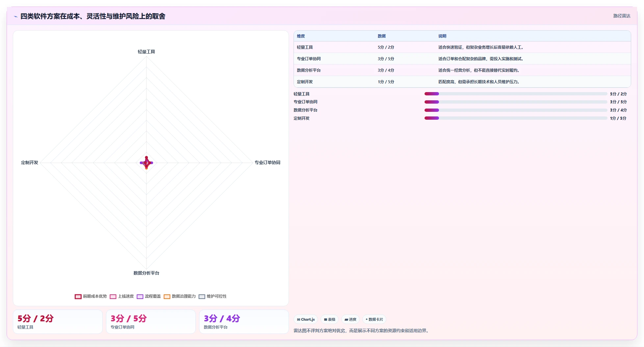The width and height of the screenshot is (644, 347).
Task: Click the 定制开发 progress bar
Action: click(x=516, y=118)
